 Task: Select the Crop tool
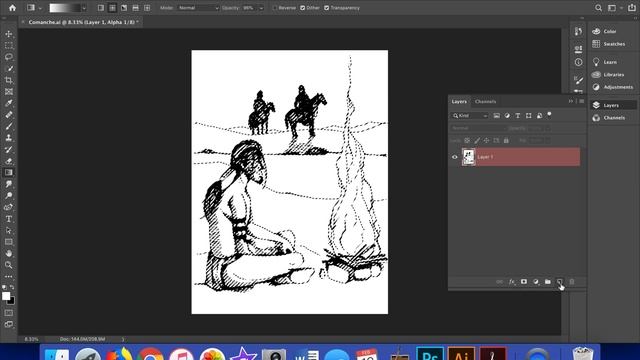pos(9,80)
